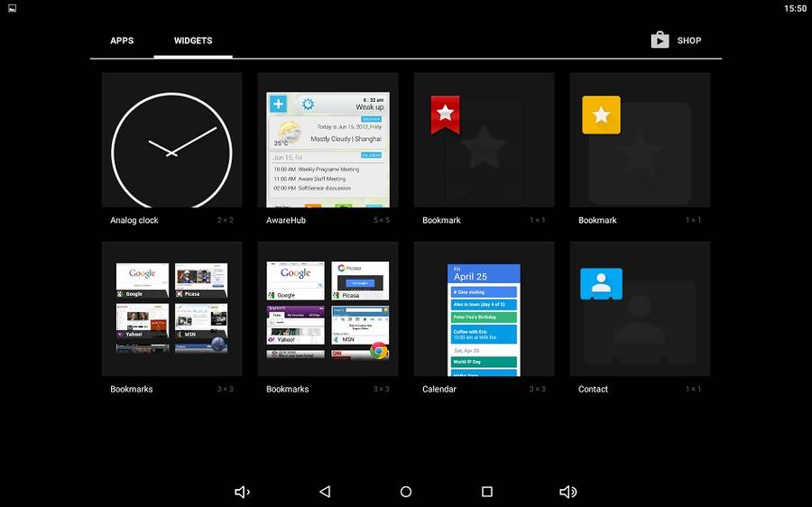Click the Chrome logo on Bookmarks widget
The height and width of the screenshot is (507, 812).
point(379,351)
